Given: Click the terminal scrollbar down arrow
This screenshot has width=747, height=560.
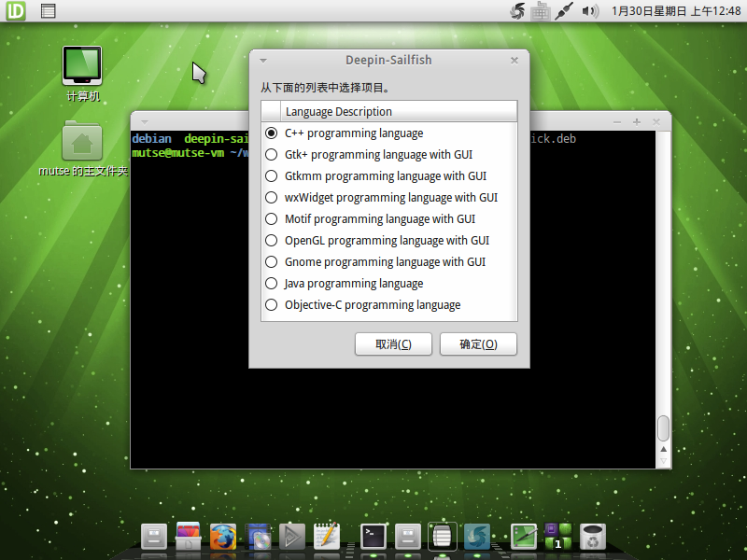Looking at the screenshot, I should tap(663, 460).
